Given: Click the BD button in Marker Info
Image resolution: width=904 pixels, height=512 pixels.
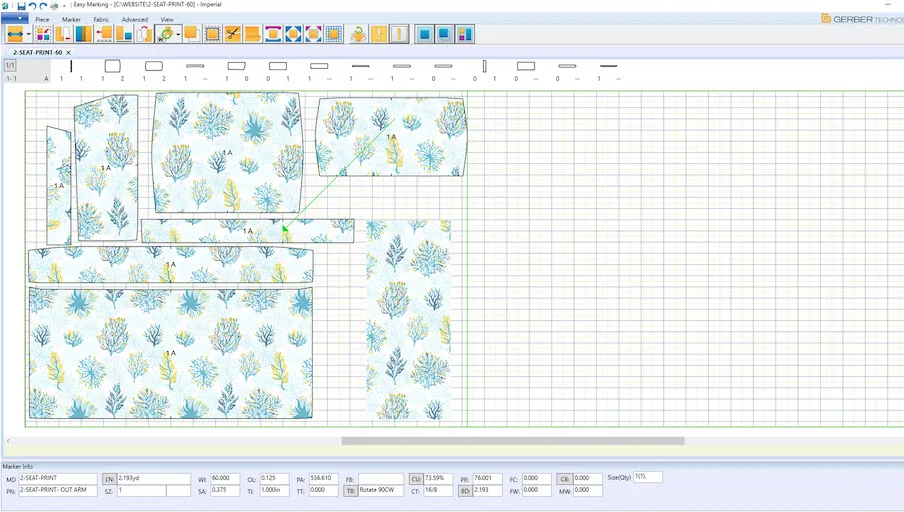Looking at the screenshot, I should [x=465, y=491].
